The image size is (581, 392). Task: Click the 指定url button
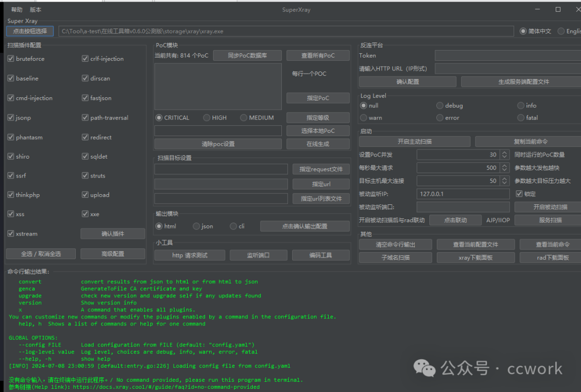pos(321,184)
